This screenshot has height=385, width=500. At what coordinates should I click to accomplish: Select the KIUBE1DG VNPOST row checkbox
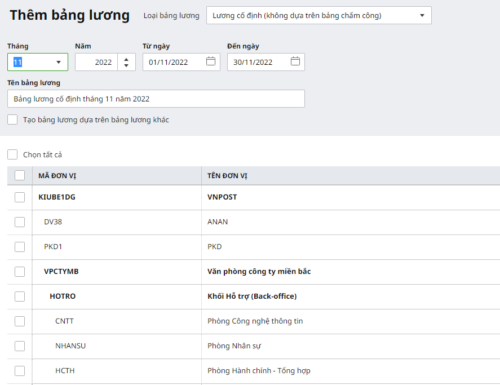tap(20, 197)
